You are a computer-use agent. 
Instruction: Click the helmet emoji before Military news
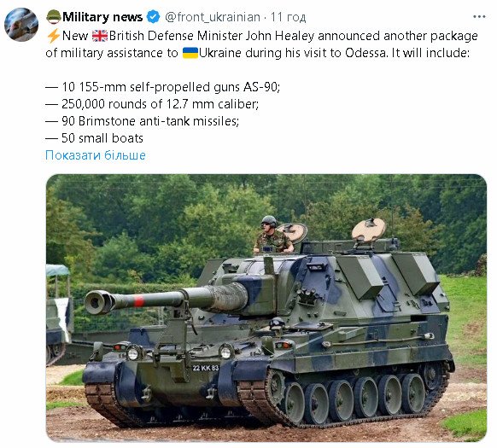tap(54, 17)
